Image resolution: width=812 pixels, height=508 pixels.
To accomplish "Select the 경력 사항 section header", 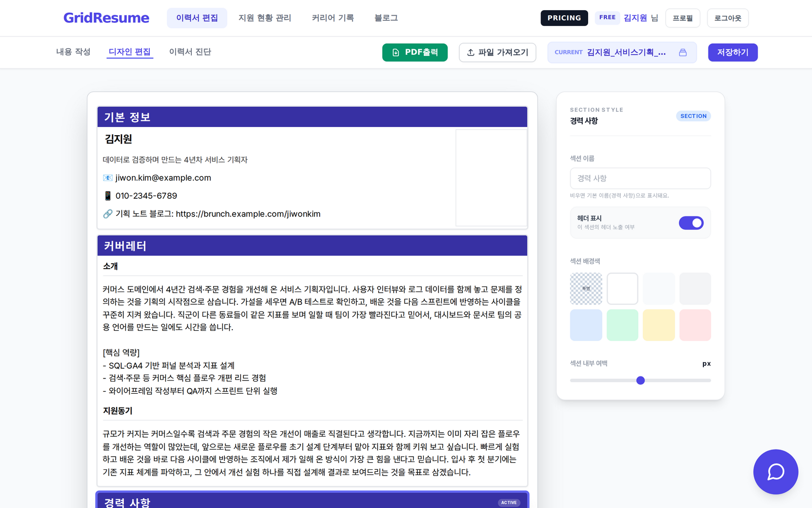I will point(312,501).
